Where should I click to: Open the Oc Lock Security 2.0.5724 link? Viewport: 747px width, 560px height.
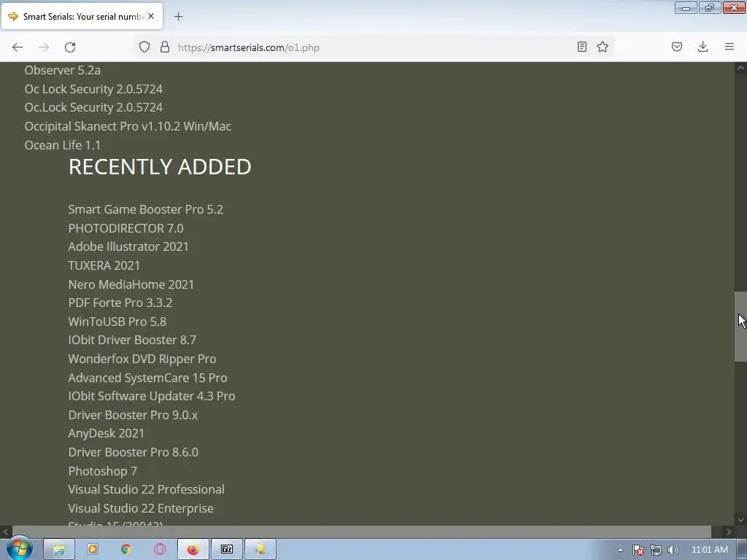[93, 89]
